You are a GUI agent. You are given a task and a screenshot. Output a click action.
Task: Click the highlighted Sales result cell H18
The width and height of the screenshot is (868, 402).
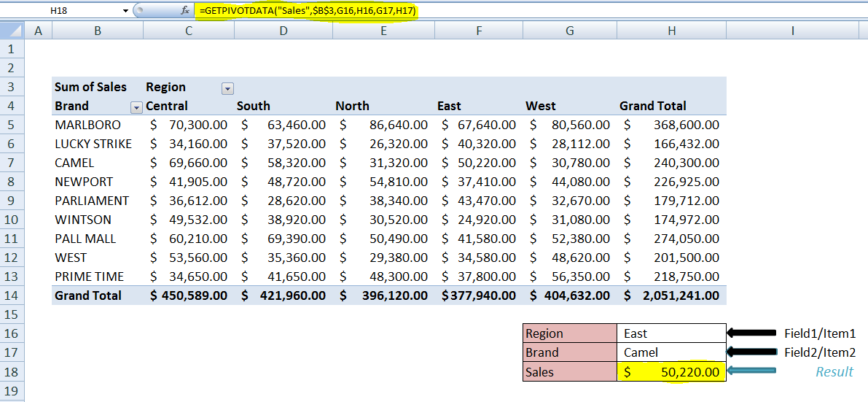(671, 371)
